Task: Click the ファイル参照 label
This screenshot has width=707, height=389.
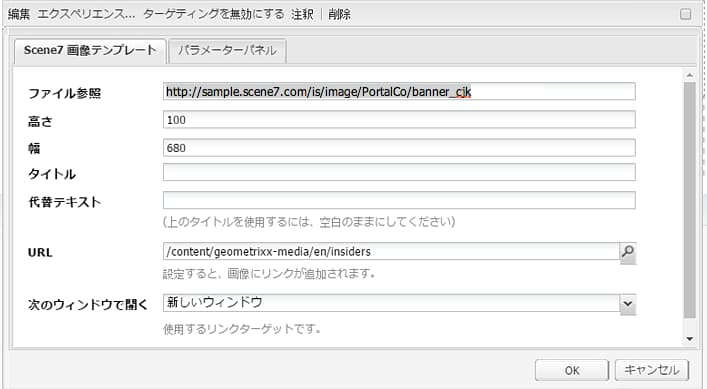Action: [x=64, y=94]
